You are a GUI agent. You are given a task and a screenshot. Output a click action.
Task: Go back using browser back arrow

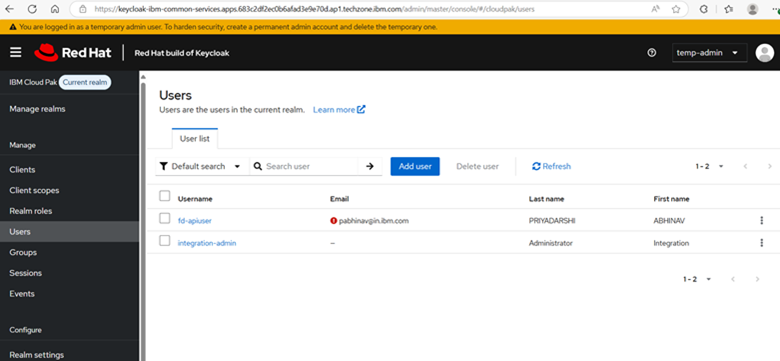pyautogui.click(x=10, y=9)
